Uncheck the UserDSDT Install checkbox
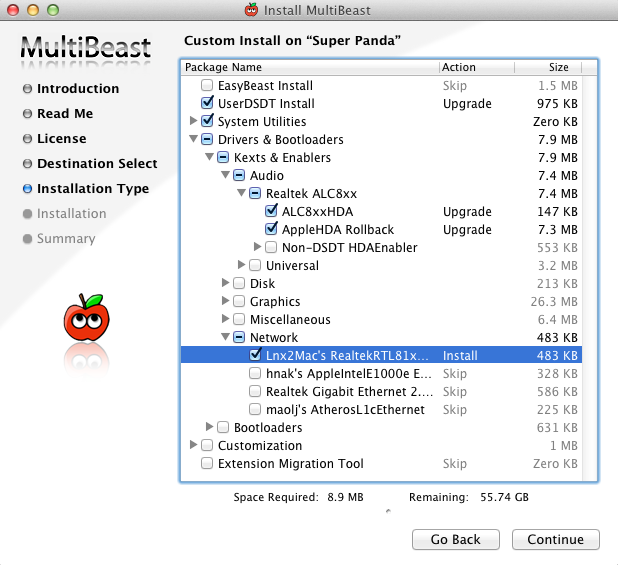The width and height of the screenshot is (618, 565). click(207, 103)
